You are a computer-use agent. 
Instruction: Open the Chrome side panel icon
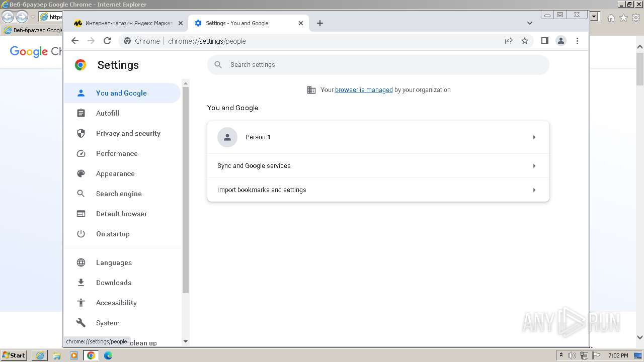[544, 41]
